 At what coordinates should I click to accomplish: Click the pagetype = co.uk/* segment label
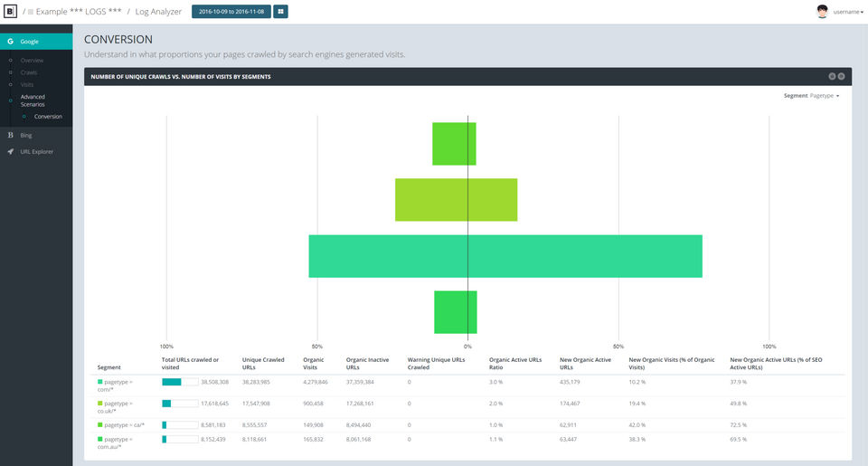115,407
